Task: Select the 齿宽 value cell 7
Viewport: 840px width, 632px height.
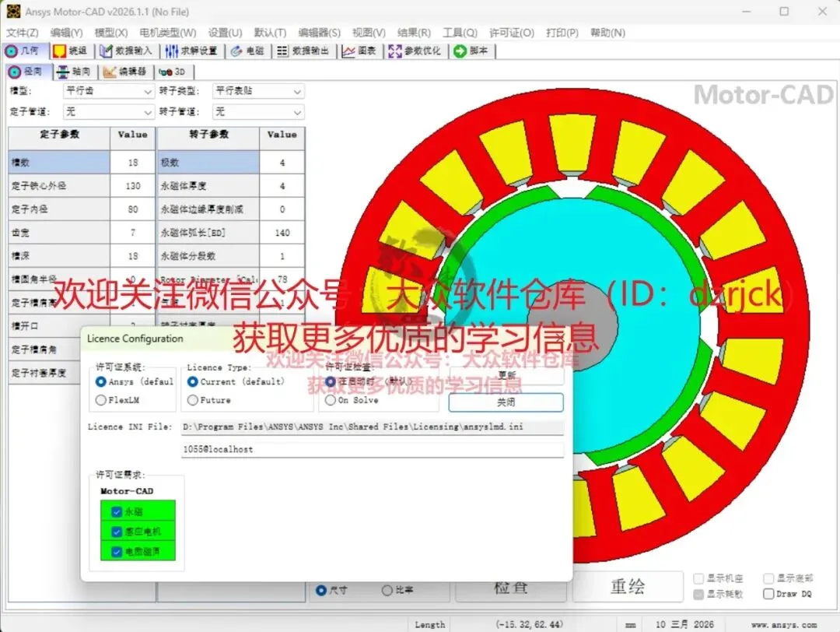Action: [133, 233]
